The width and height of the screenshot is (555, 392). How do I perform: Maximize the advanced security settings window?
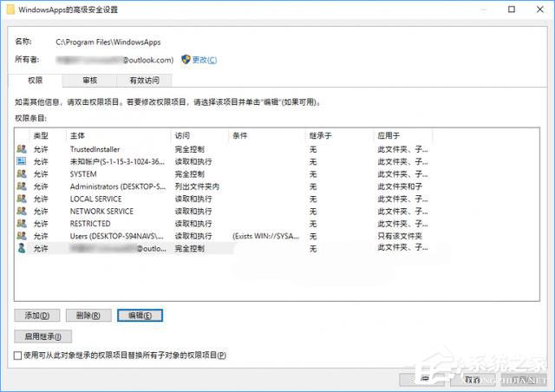pos(512,10)
